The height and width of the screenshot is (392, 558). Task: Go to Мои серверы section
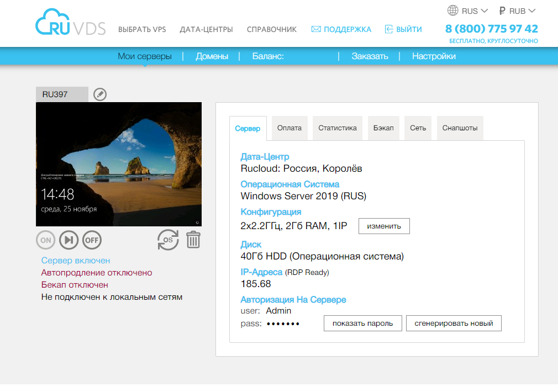coord(145,56)
